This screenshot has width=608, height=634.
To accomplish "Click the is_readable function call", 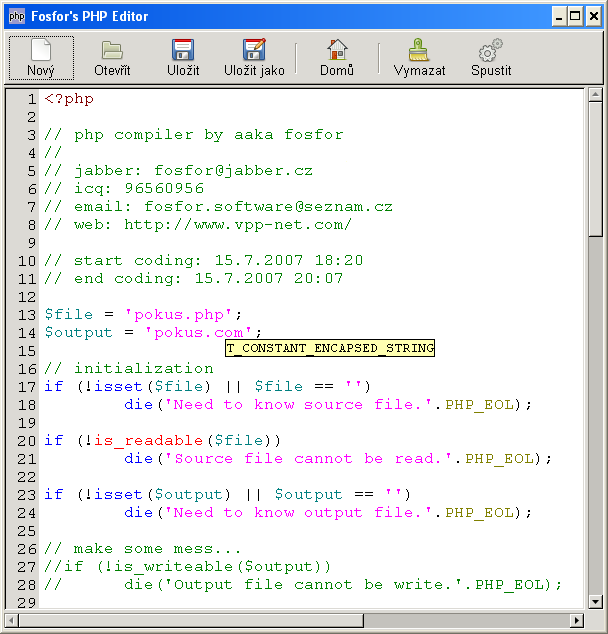I will point(149,440).
